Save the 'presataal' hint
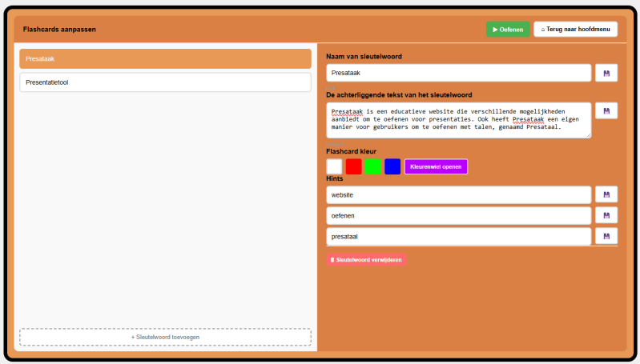This screenshot has width=640, height=364. (606, 236)
